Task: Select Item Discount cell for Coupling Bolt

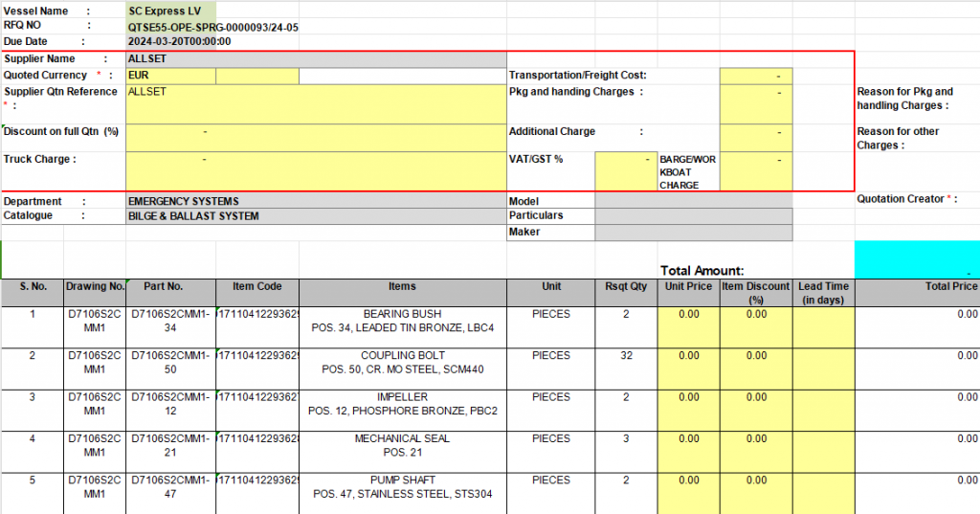Action: tap(756, 369)
